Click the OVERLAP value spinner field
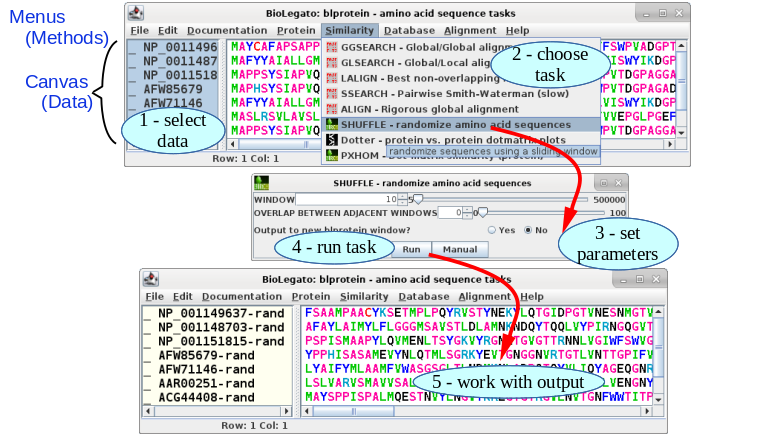 pyautogui.click(x=448, y=212)
